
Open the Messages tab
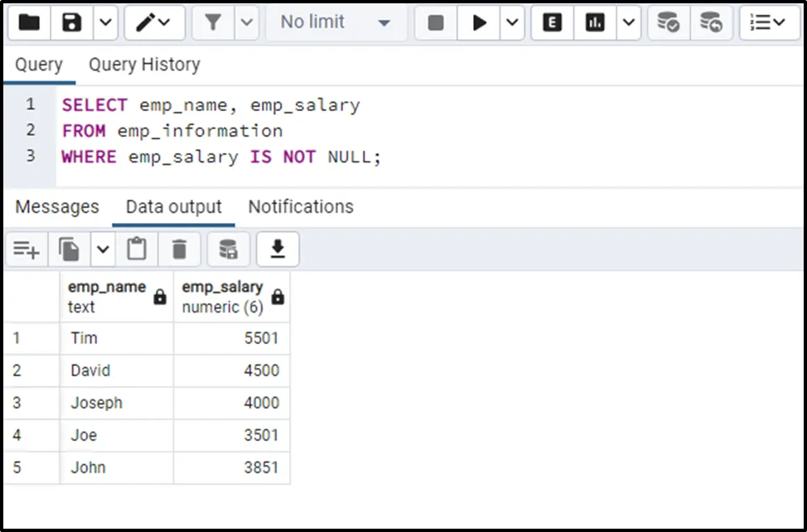(57, 207)
